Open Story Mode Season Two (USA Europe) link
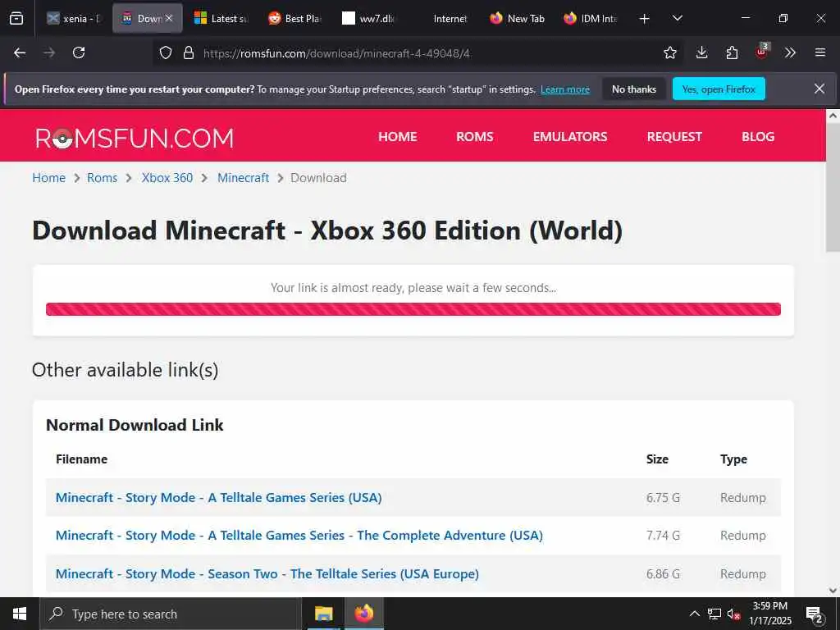Viewport: 840px width, 630px height. click(267, 573)
